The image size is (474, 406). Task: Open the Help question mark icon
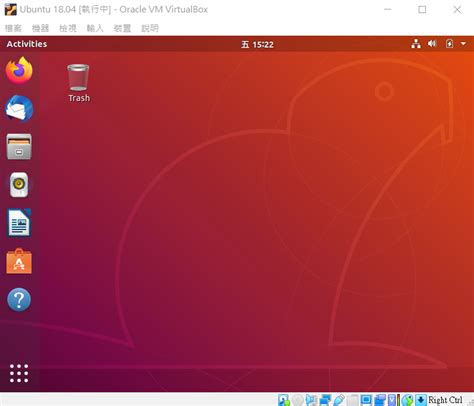(x=19, y=299)
